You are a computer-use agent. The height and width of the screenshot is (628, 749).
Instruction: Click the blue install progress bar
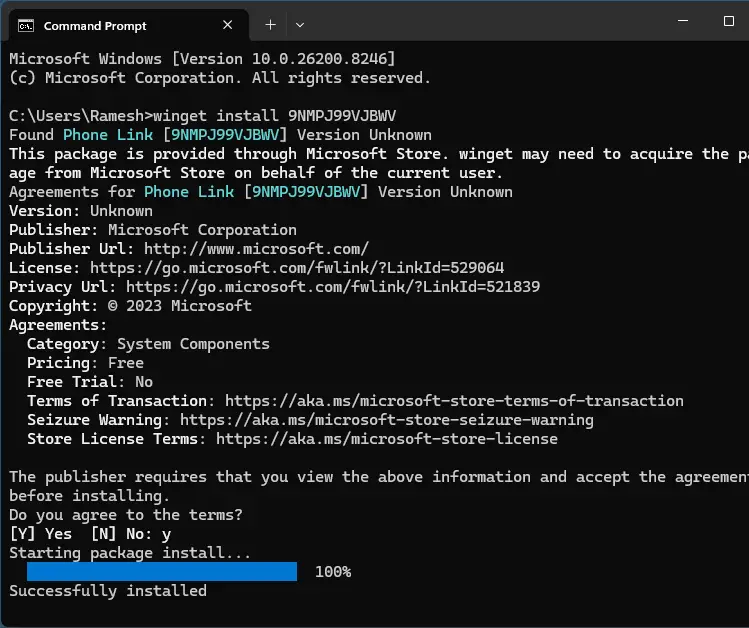(162, 572)
